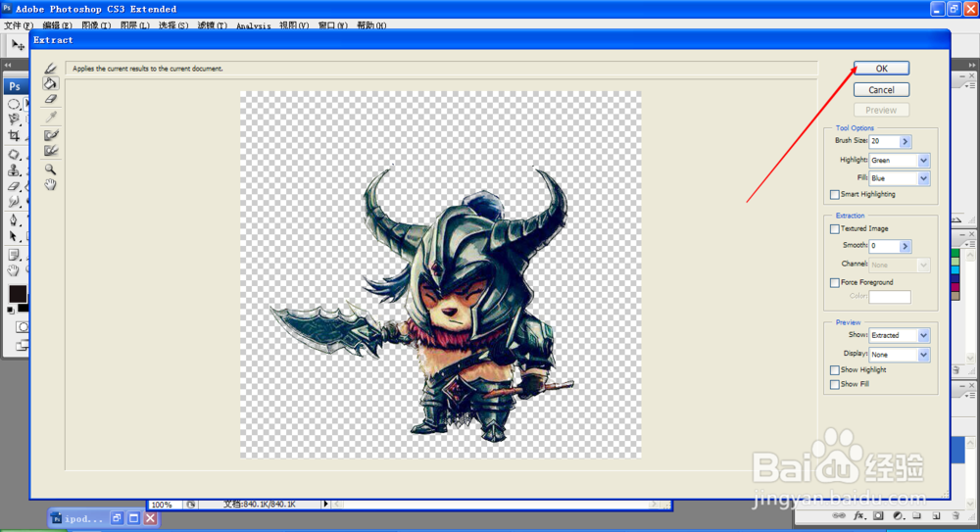This screenshot has height=532, width=980.
Task: Maximize the minimized ipod document window
Action: pos(133,518)
